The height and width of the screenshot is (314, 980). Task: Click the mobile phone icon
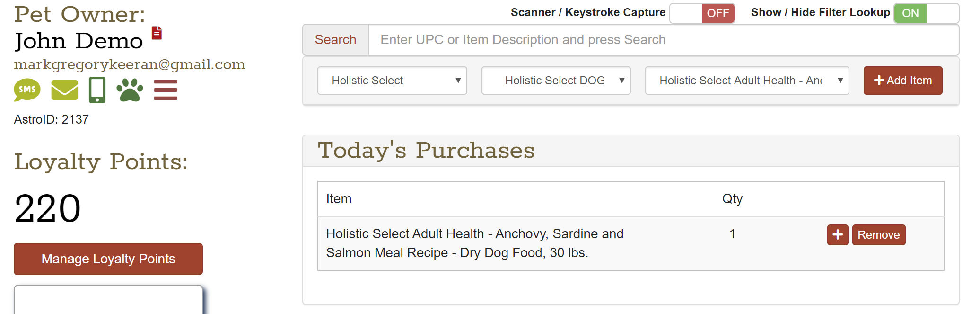point(97,90)
